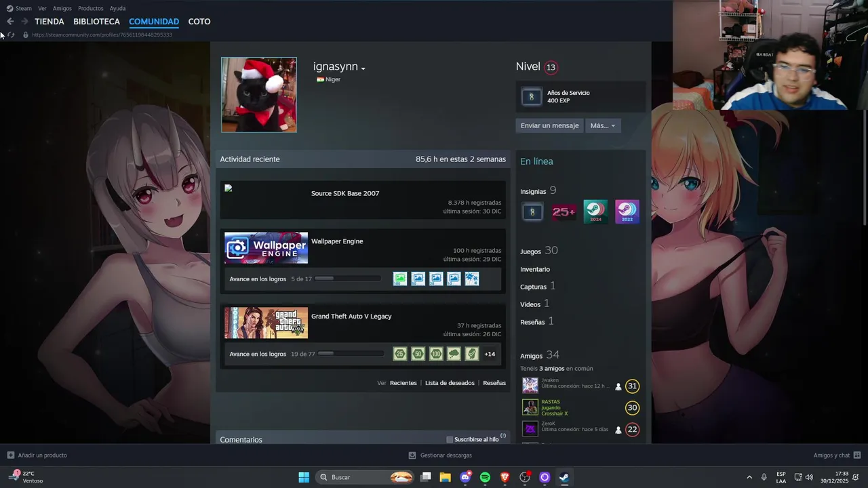The image size is (868, 488).
Task: Open the Ayuda menu
Action: (117, 8)
